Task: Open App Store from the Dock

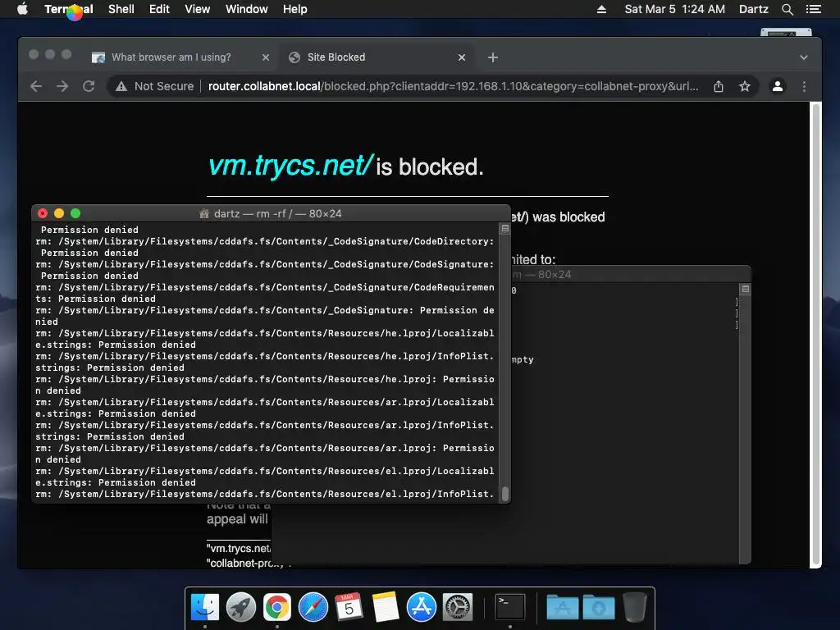Action: tap(421, 608)
